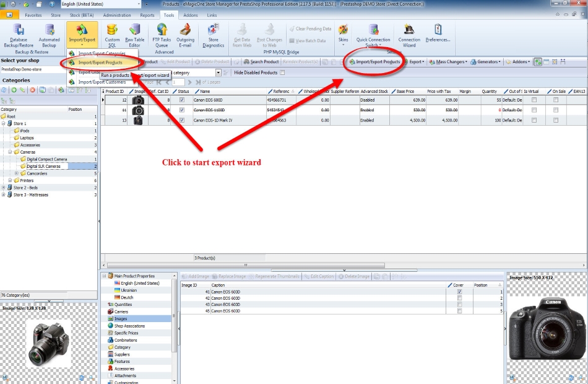Screen dimensions: 588x384
Task: Open FTP Tasks Queue
Action: [162, 36]
